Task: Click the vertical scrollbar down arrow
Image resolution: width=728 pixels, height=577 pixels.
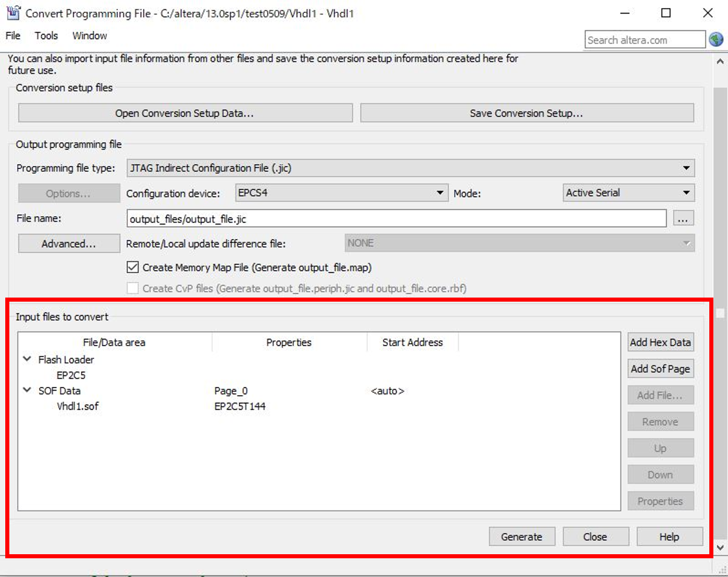Action: point(720,548)
